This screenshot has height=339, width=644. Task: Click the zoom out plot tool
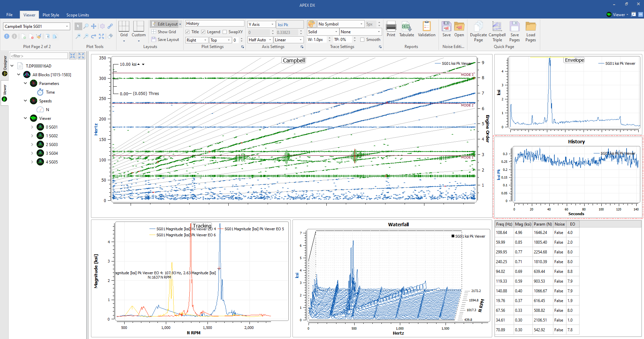(x=86, y=36)
